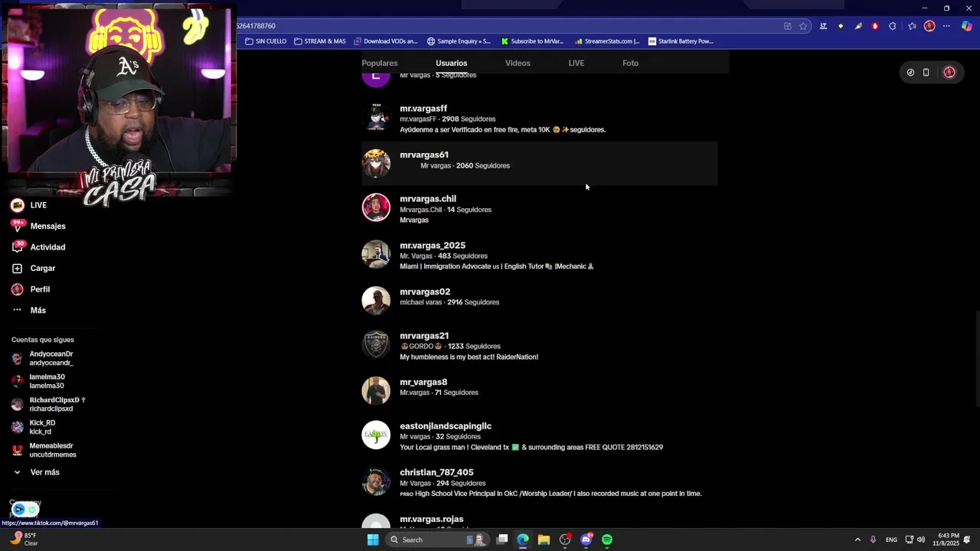Switch to the Foto tab
The width and height of the screenshot is (980, 551).
pos(630,63)
